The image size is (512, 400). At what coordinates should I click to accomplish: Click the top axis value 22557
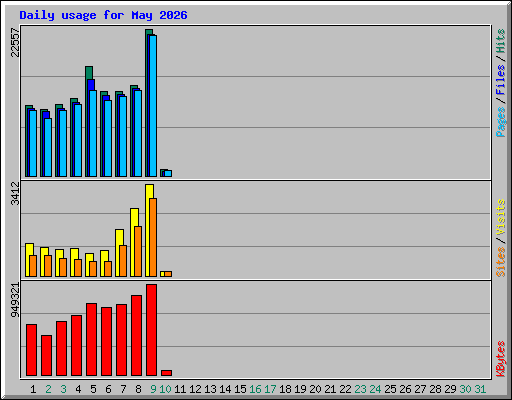click(15, 42)
